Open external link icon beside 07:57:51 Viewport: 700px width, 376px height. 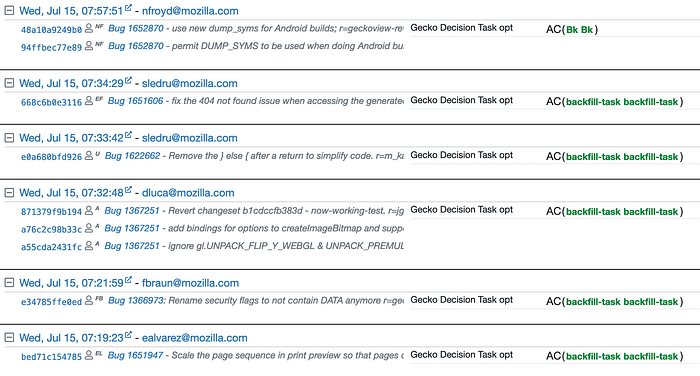coord(128,8)
